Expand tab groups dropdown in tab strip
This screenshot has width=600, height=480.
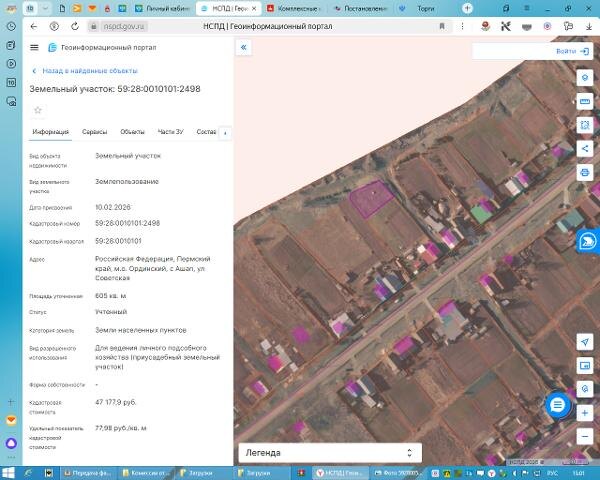tap(45, 8)
